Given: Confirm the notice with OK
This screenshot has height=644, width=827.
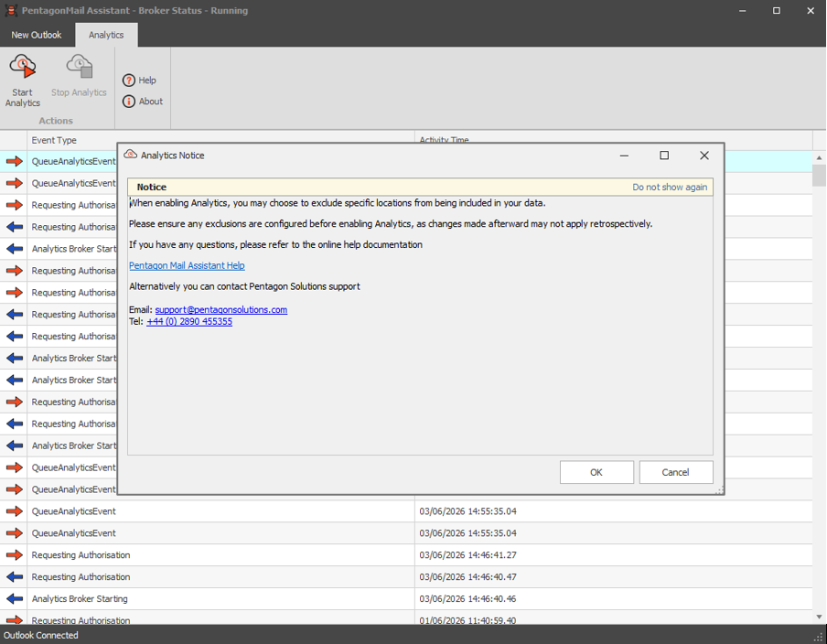Looking at the screenshot, I should [x=596, y=472].
